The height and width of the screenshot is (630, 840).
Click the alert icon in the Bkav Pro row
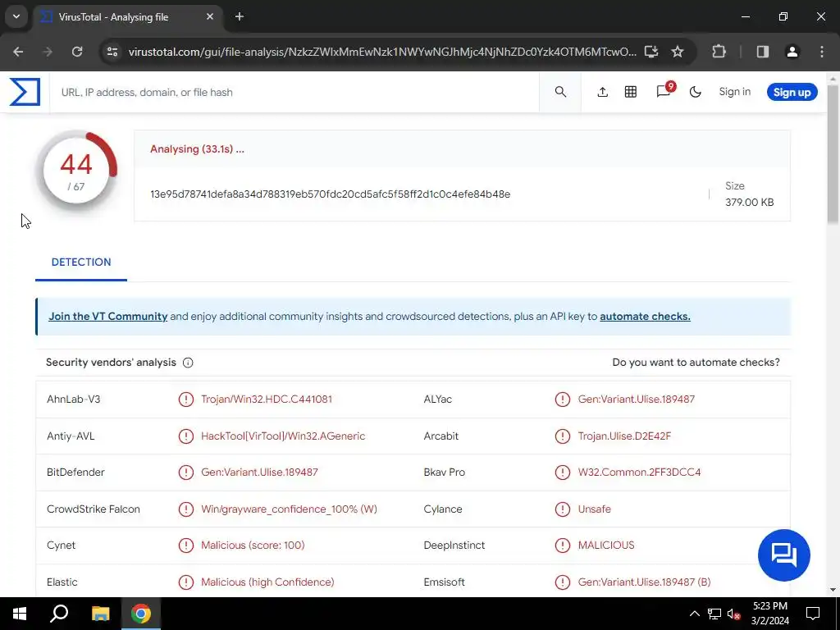click(x=563, y=472)
